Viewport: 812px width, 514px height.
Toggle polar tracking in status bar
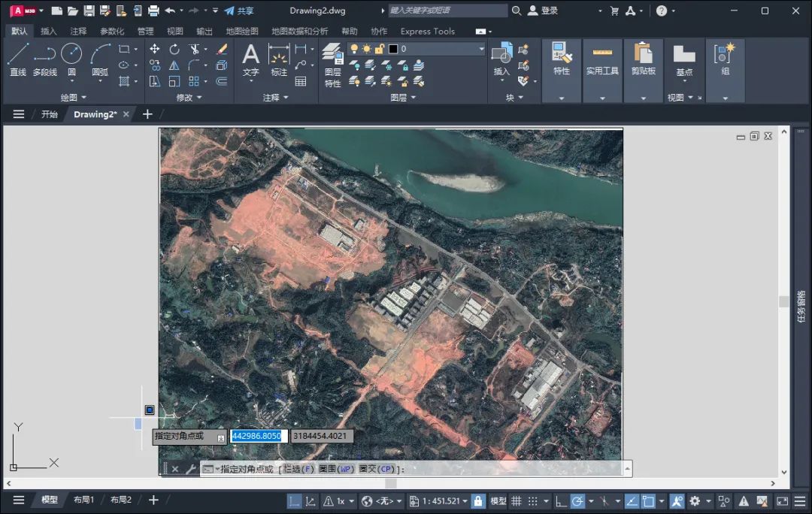(x=577, y=500)
